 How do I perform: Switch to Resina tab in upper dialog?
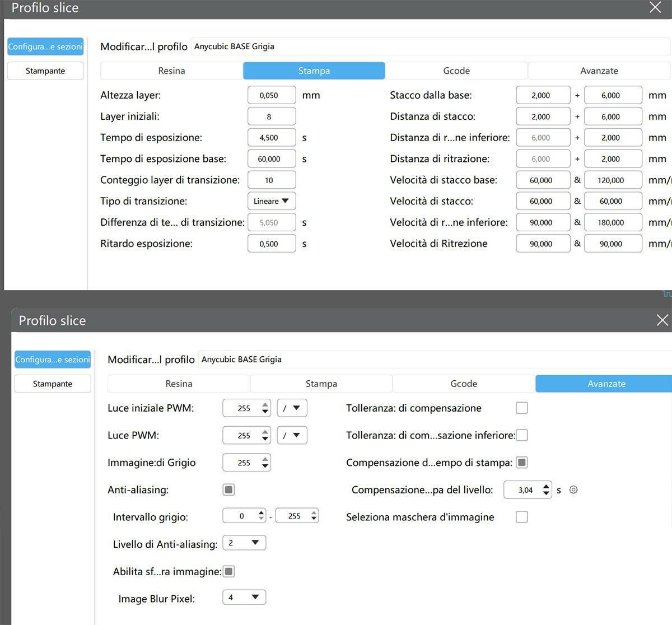tap(171, 71)
